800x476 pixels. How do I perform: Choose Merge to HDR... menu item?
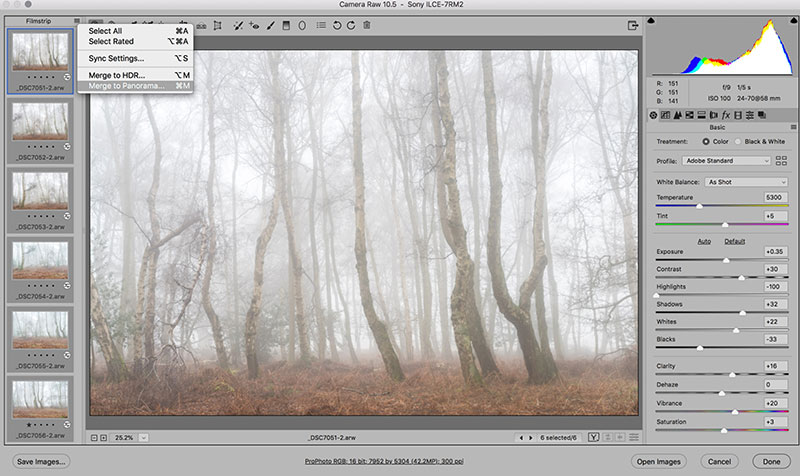[x=135, y=75]
